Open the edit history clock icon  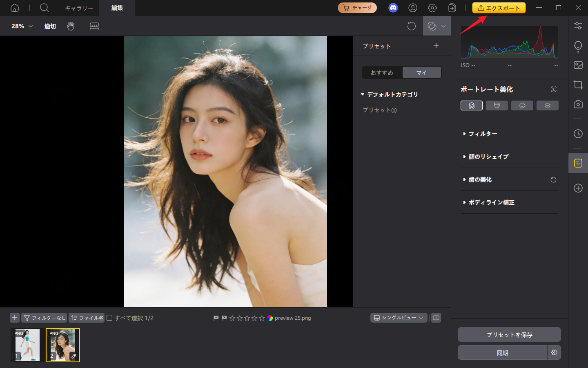coord(578,134)
